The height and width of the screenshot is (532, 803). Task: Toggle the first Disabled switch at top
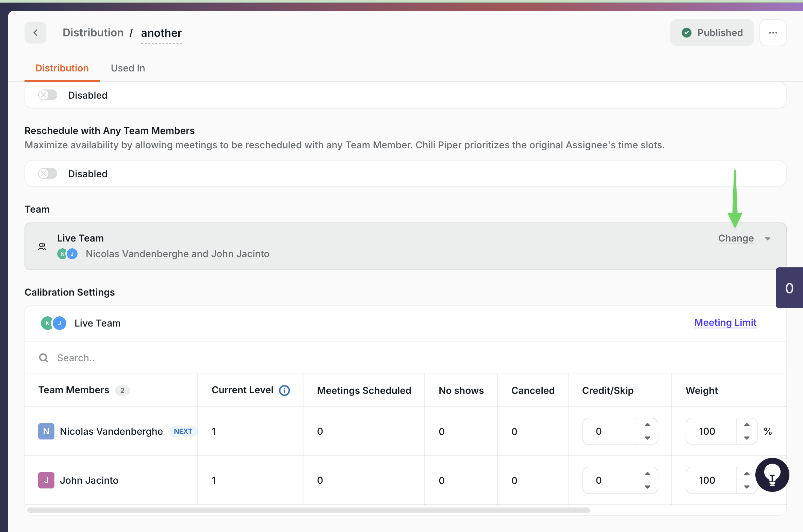tap(48, 95)
